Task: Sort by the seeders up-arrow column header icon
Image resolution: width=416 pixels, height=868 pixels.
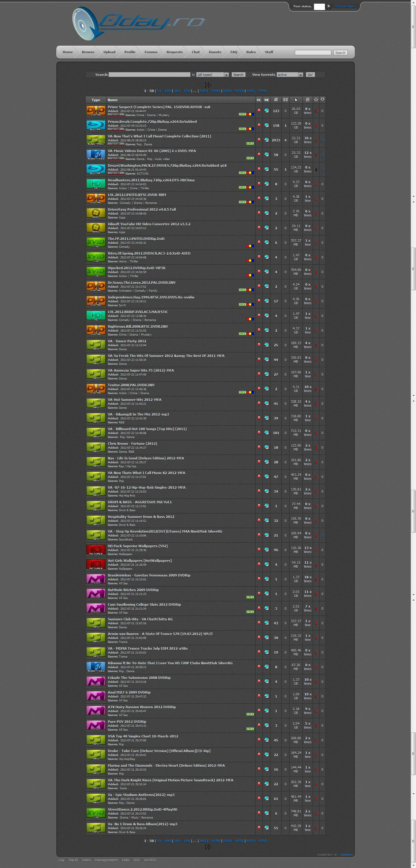Action: pyautogui.click(x=316, y=99)
